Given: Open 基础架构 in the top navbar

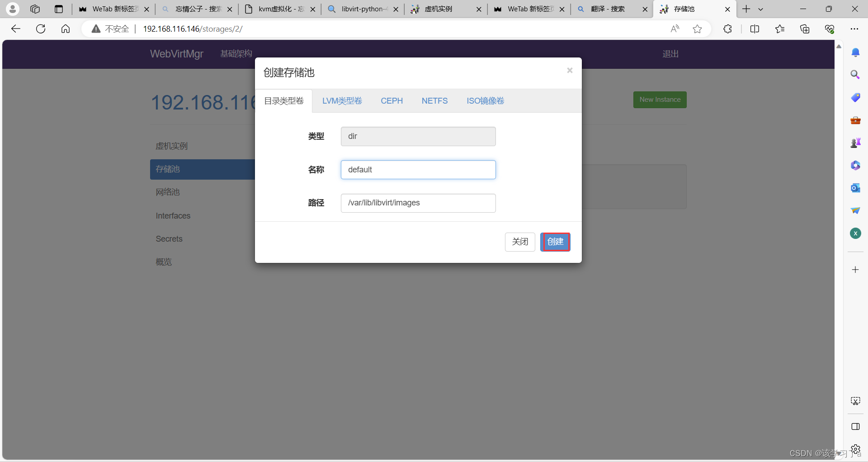Looking at the screenshot, I should 236,54.
